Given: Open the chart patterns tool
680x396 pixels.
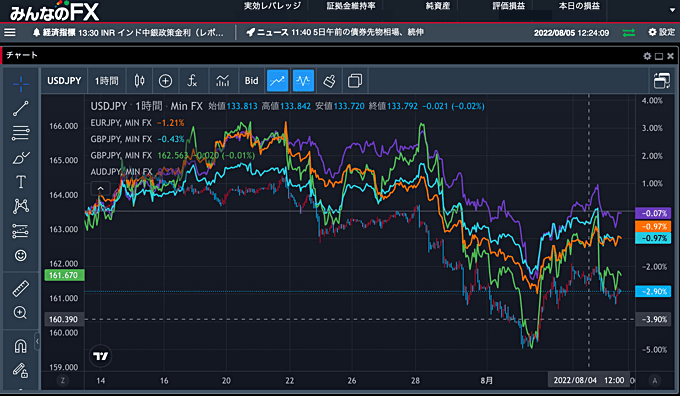Looking at the screenshot, I should point(20,206).
